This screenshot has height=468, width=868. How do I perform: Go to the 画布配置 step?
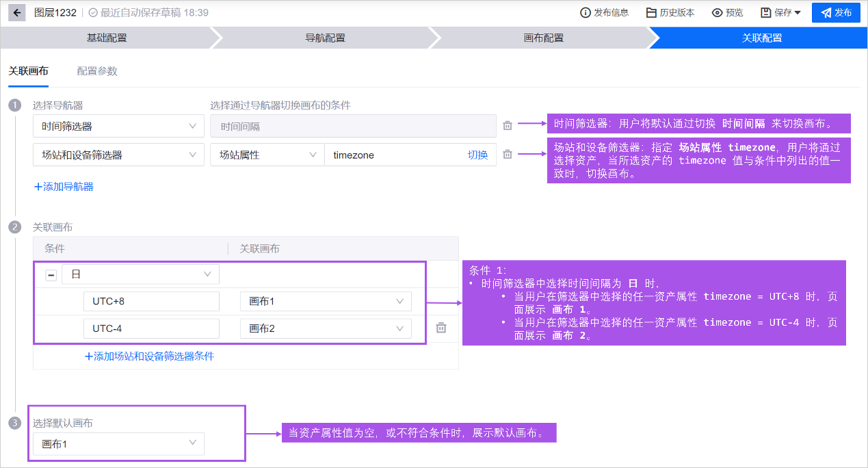click(543, 38)
